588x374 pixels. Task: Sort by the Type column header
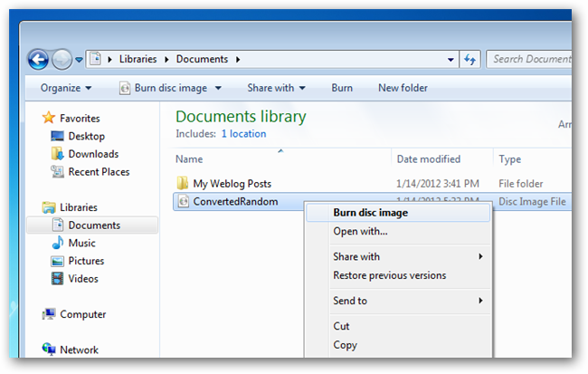(x=509, y=159)
